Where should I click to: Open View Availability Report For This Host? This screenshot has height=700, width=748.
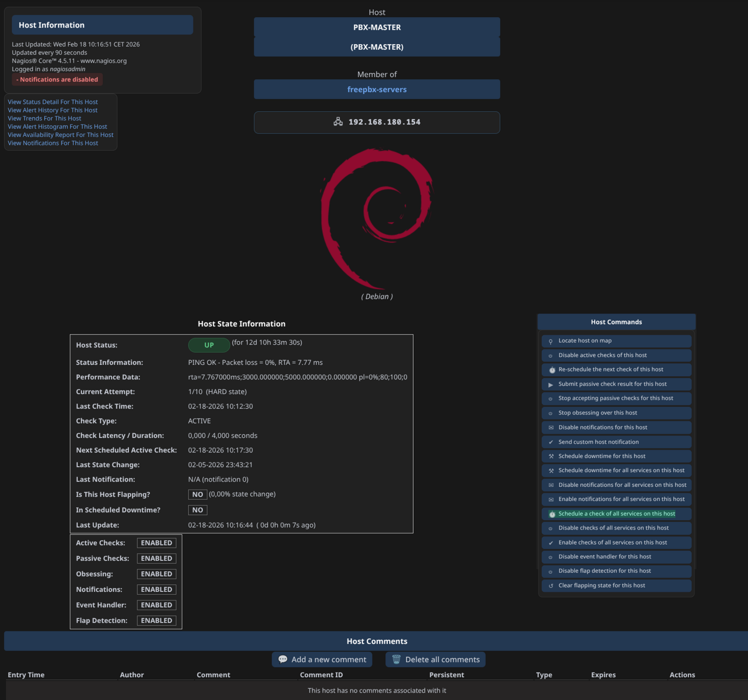coord(60,135)
